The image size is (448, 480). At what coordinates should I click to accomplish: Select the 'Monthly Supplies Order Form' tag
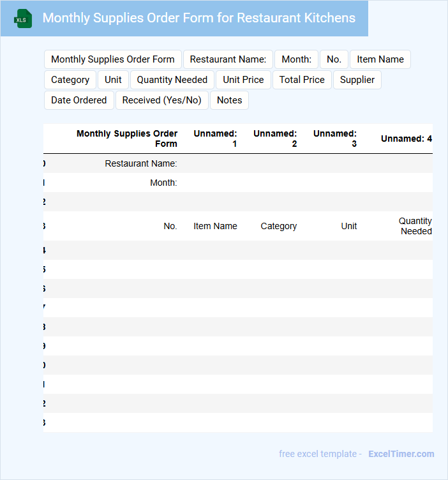(x=113, y=59)
